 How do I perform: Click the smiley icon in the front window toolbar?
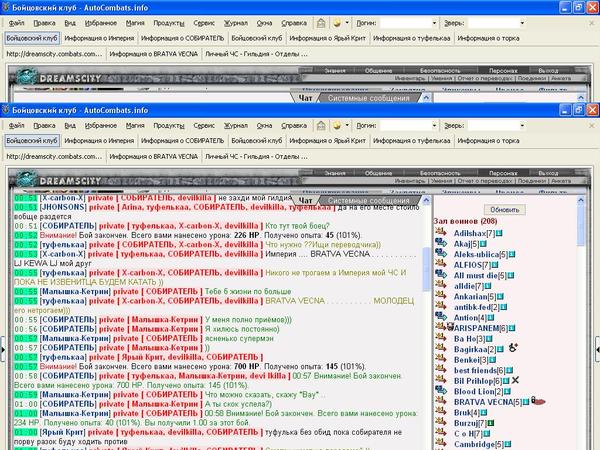[x=337, y=126]
